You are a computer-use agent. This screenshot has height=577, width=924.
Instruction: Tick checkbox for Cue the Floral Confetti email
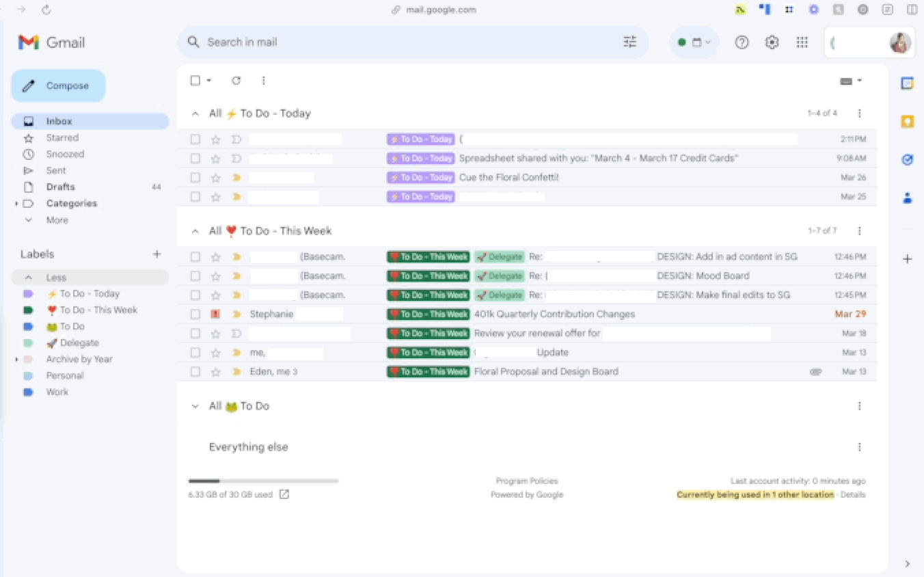(195, 178)
